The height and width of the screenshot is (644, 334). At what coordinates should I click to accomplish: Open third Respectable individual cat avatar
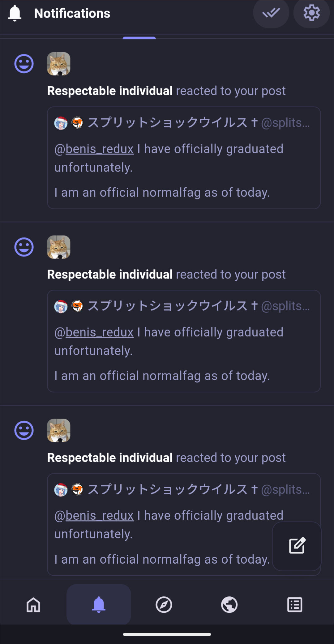tap(59, 430)
